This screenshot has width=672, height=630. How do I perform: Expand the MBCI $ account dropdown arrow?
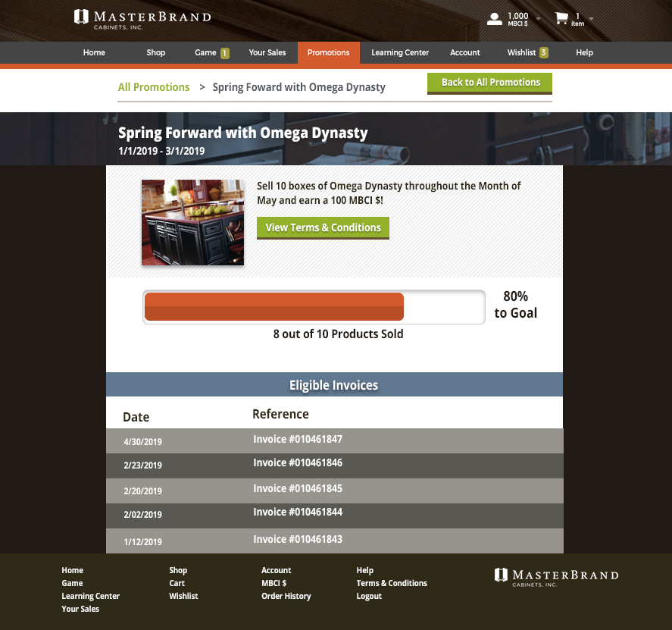click(x=539, y=18)
